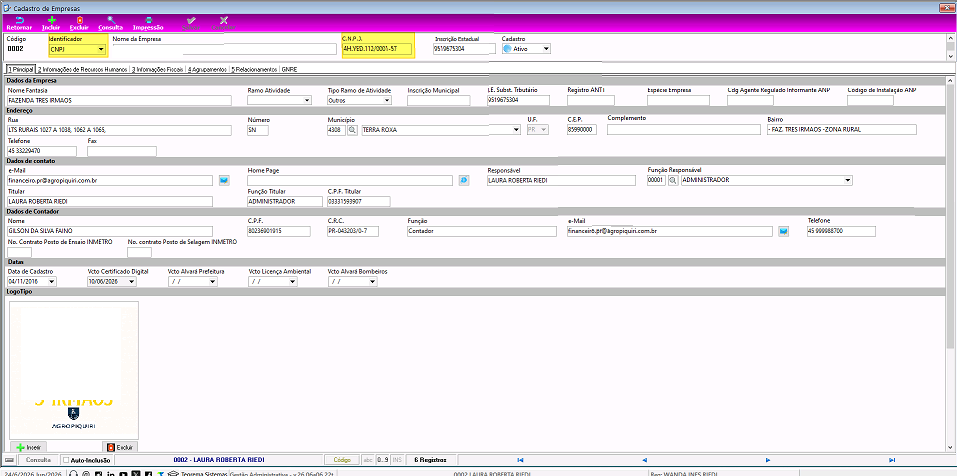Screen dimensions: 957x476
Task: Open Vcto Licença Ambiental date dropdown
Action: (x=292, y=282)
